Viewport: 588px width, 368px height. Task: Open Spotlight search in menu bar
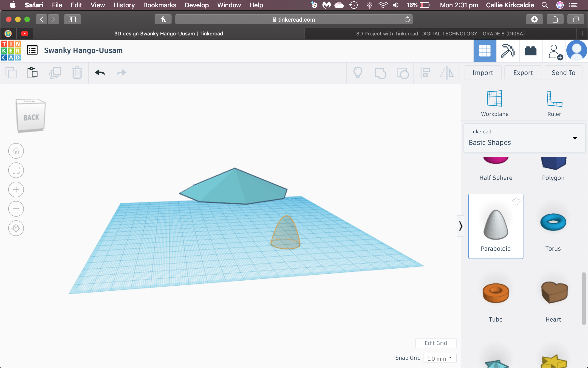[545, 5]
